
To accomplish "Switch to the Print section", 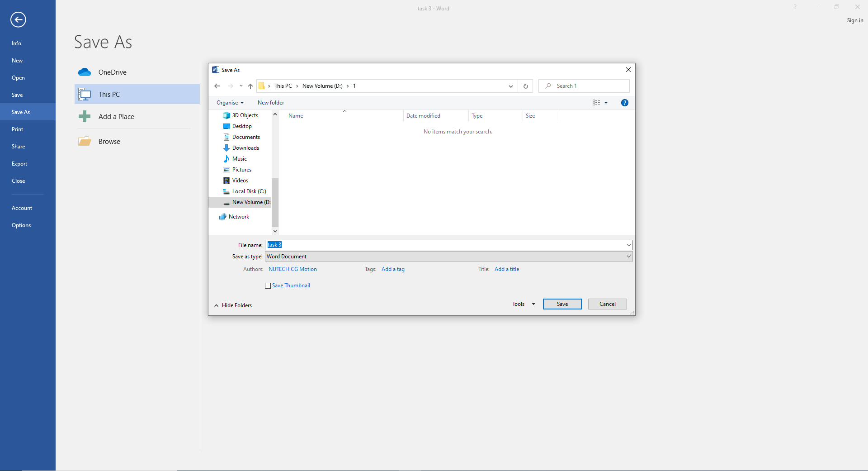I will pos(17,129).
